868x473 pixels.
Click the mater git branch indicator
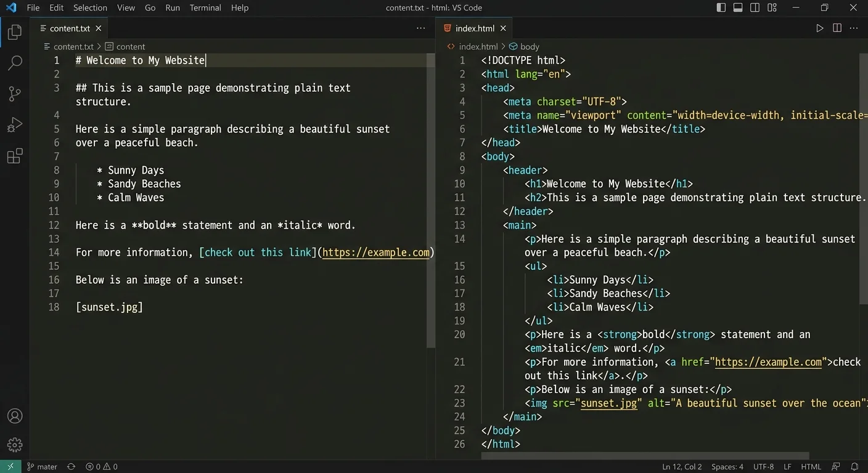(x=42, y=467)
